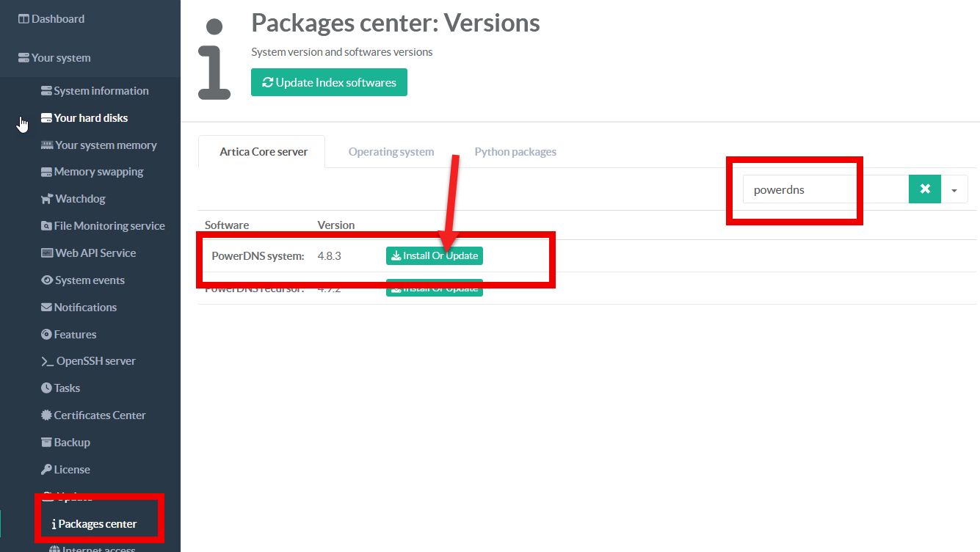Switch to the Operating system tab
This screenshot has height=552, width=980.
391,152
